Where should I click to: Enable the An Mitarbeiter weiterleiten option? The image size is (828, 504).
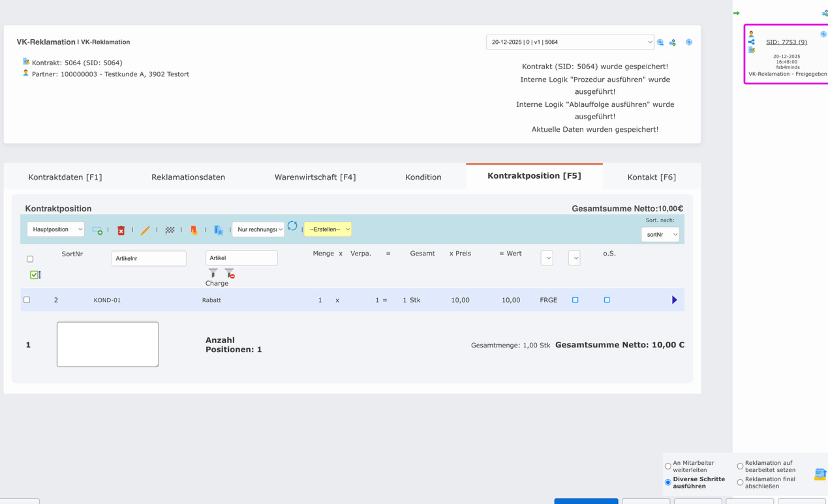(667, 466)
